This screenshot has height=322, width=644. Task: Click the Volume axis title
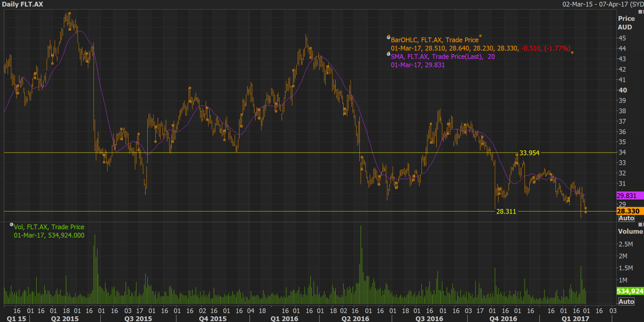(630, 231)
